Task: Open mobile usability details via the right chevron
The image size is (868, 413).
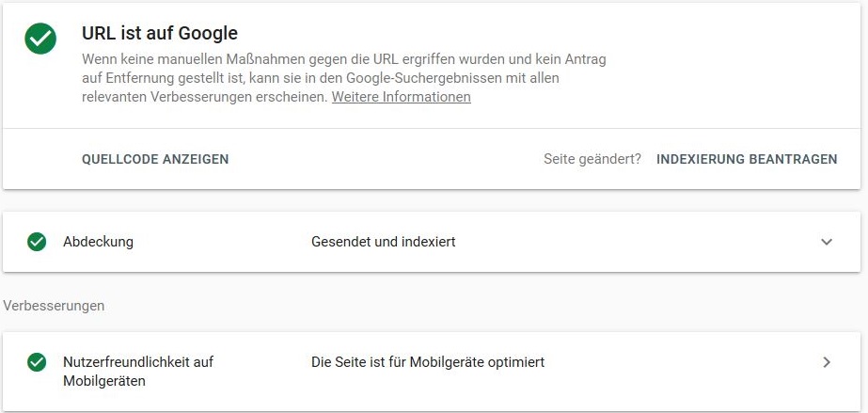Action: pos(827,362)
